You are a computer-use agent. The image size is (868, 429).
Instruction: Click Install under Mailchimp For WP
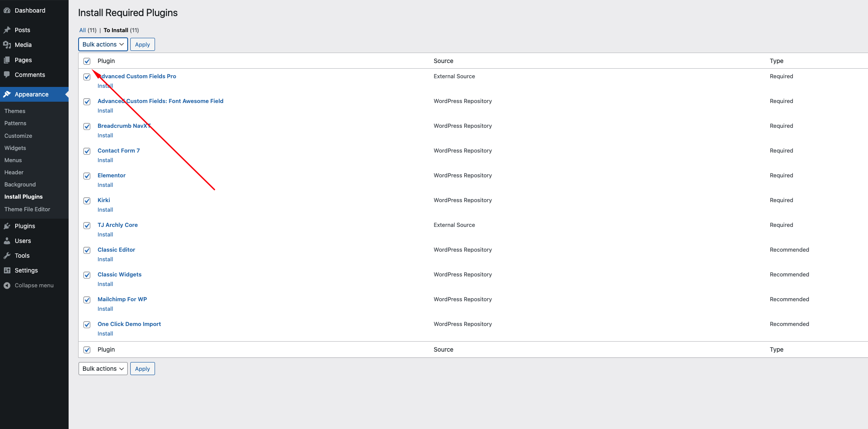105,309
